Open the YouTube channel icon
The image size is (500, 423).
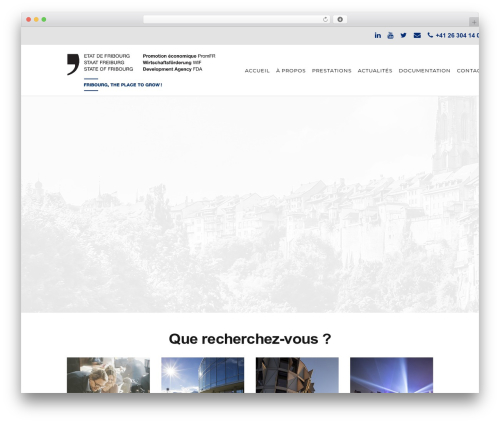click(x=390, y=35)
